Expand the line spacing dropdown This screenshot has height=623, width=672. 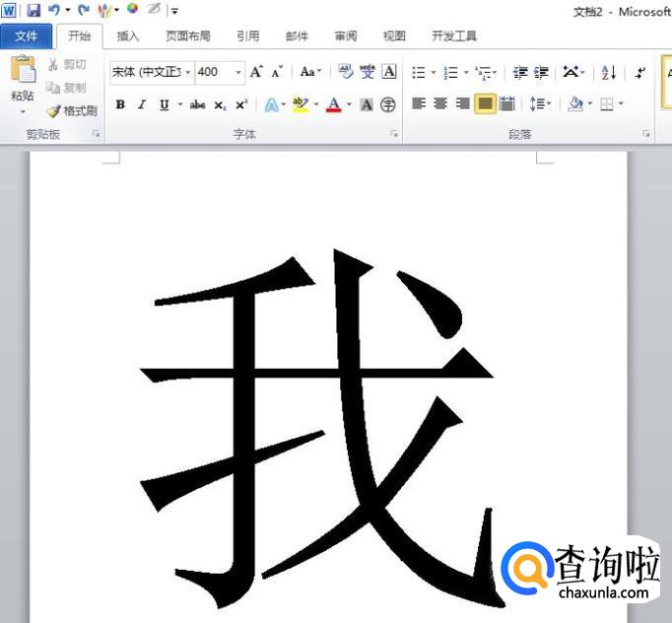pyautogui.click(x=550, y=104)
